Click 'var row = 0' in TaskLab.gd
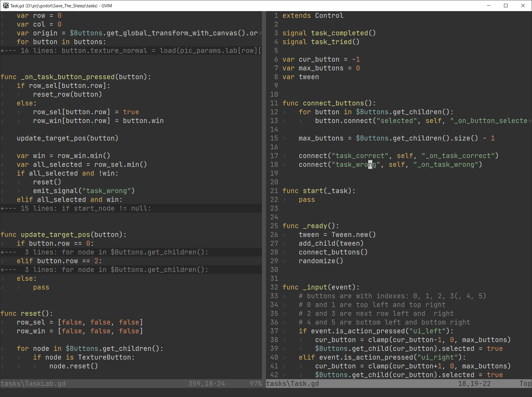 [39, 15]
